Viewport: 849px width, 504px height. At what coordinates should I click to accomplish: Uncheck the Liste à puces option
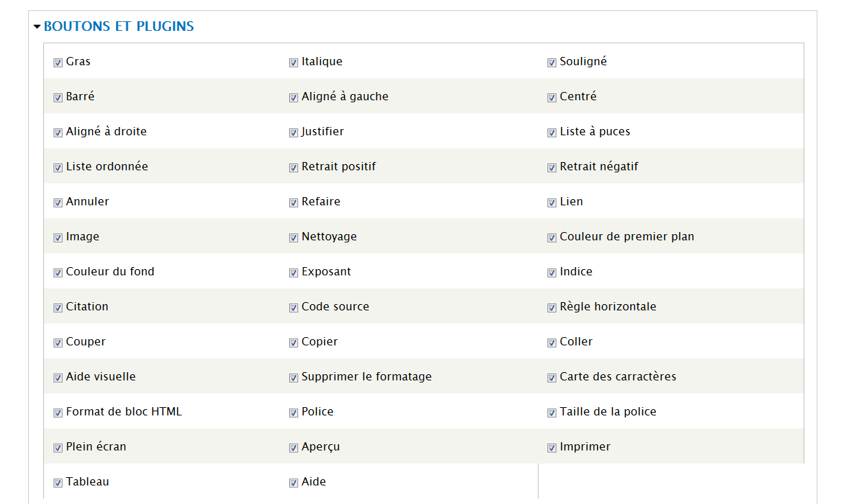[552, 133]
